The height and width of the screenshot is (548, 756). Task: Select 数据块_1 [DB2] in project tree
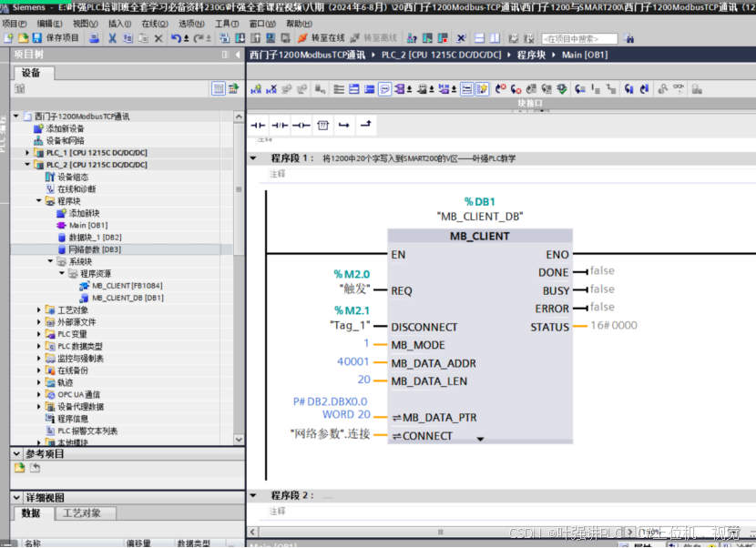89,237
